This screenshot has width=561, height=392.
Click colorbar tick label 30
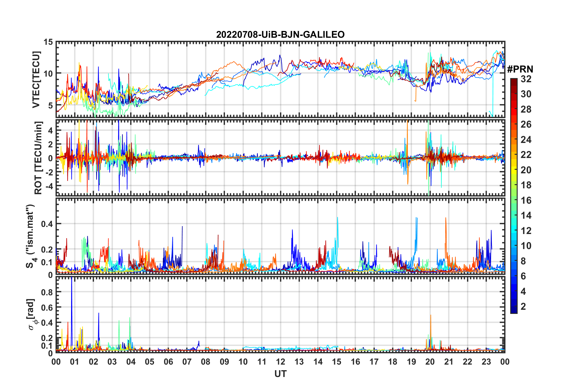point(526,94)
